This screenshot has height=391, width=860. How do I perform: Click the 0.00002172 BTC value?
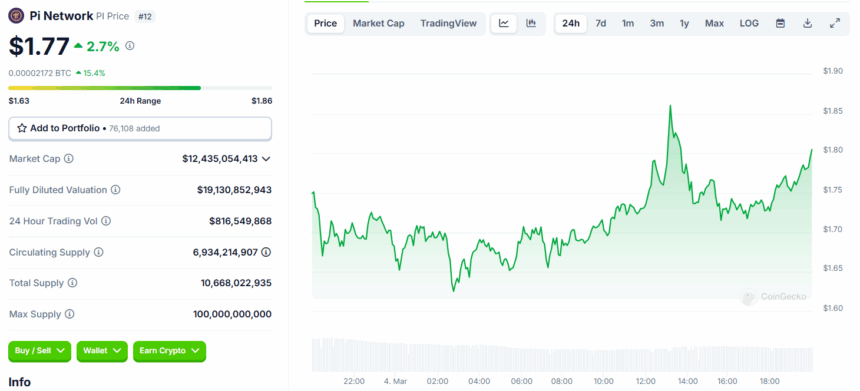[x=39, y=73]
